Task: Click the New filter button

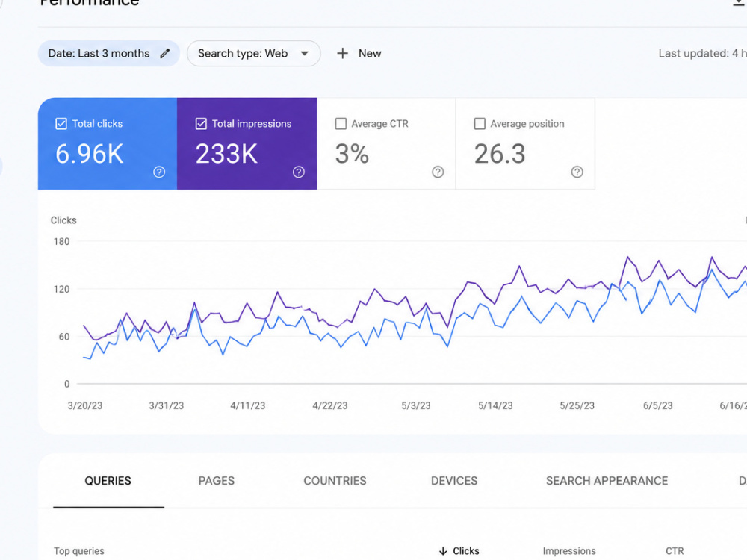Action: pyautogui.click(x=359, y=53)
